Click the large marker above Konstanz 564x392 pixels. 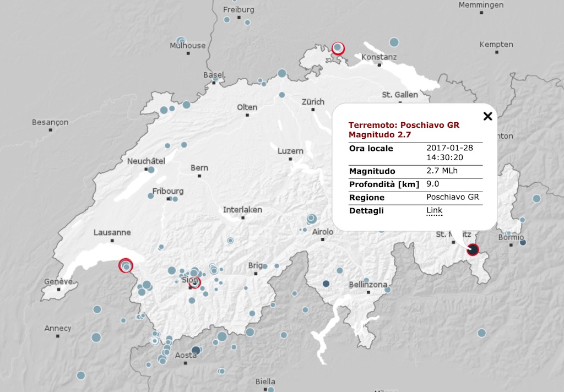pos(394,42)
